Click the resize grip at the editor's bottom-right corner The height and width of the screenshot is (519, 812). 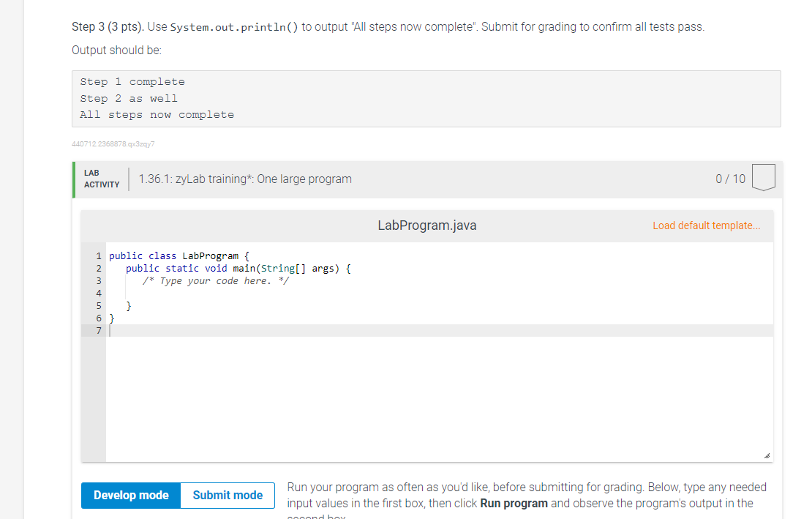pos(767,456)
